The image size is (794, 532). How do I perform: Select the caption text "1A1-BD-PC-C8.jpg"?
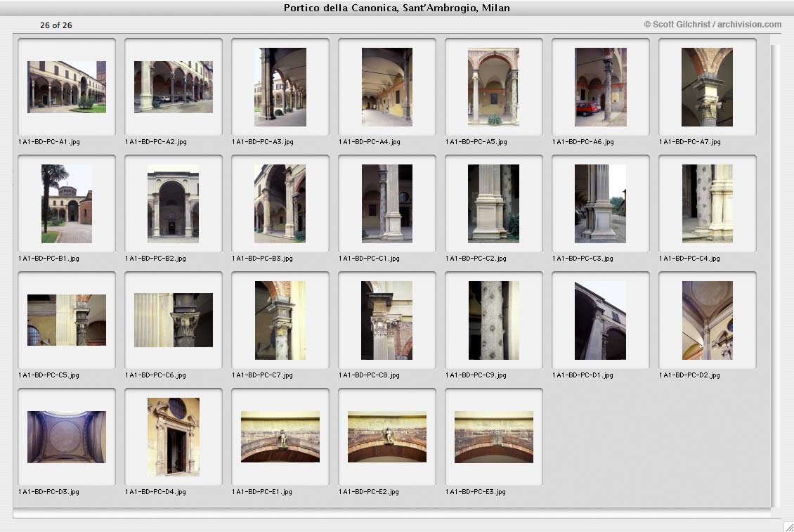pyautogui.click(x=369, y=375)
